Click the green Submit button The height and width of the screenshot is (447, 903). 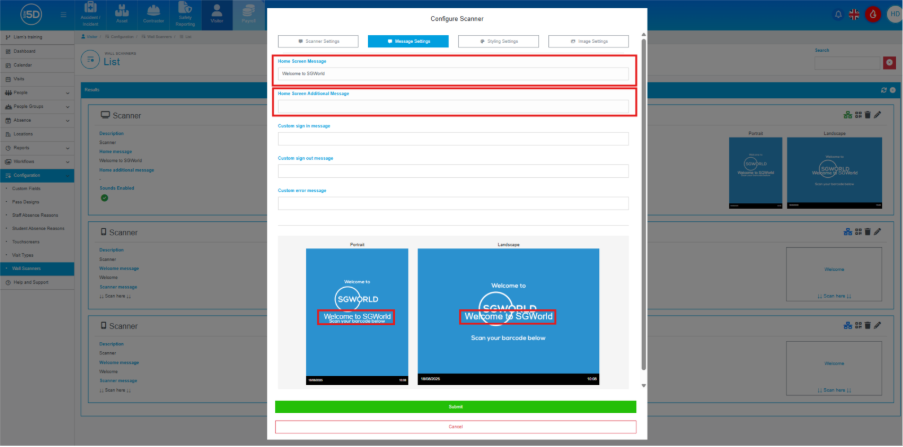point(455,407)
